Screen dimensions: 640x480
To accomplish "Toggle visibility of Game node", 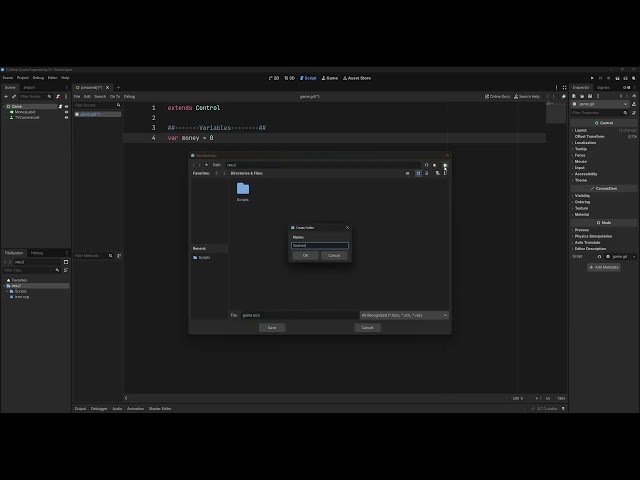I will pyautogui.click(x=67, y=107).
